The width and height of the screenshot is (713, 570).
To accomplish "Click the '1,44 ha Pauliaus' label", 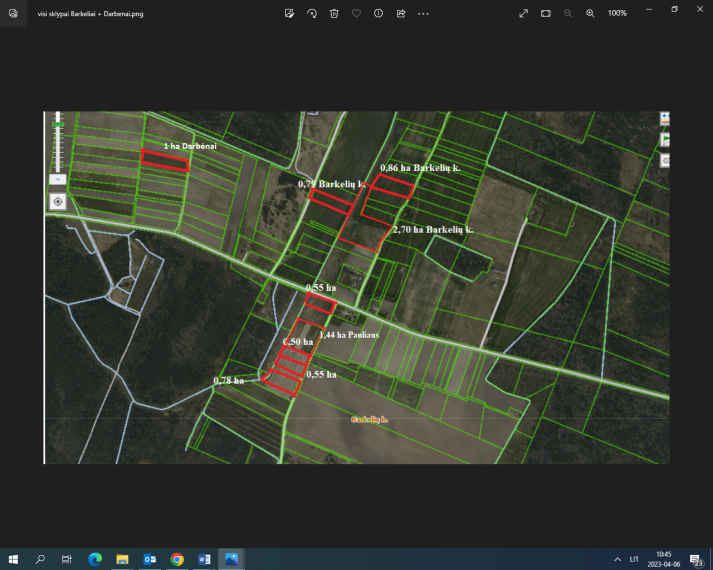I will pos(349,335).
